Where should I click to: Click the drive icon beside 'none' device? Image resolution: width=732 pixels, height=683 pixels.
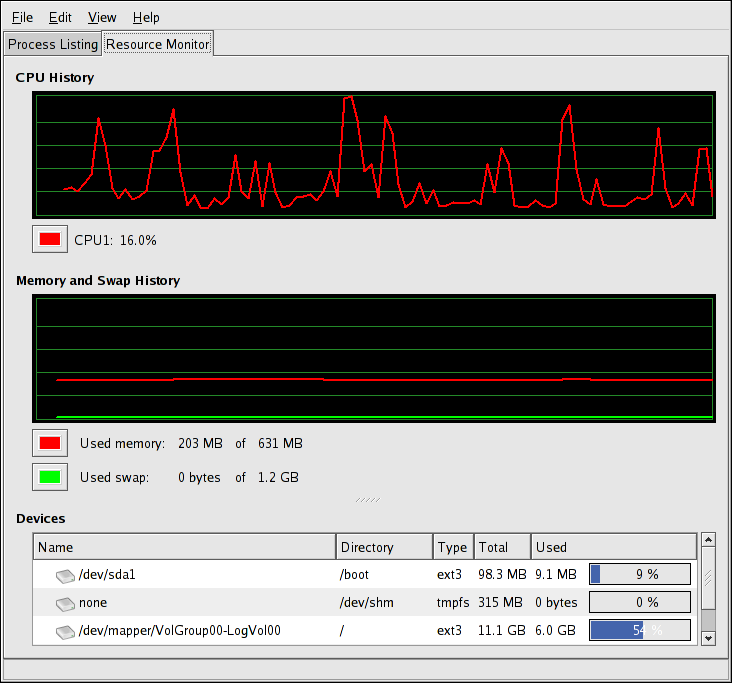click(65, 603)
